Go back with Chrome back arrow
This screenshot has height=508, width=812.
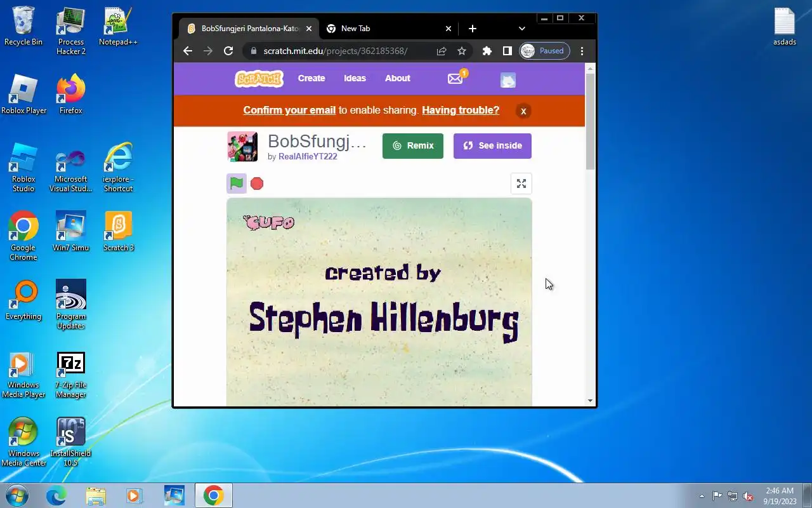[x=188, y=51]
